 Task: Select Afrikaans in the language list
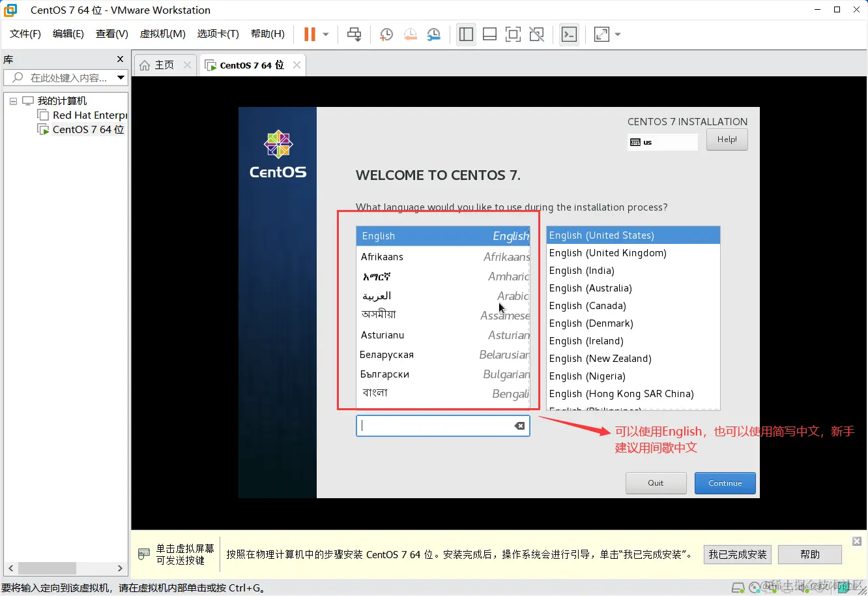pyautogui.click(x=443, y=257)
